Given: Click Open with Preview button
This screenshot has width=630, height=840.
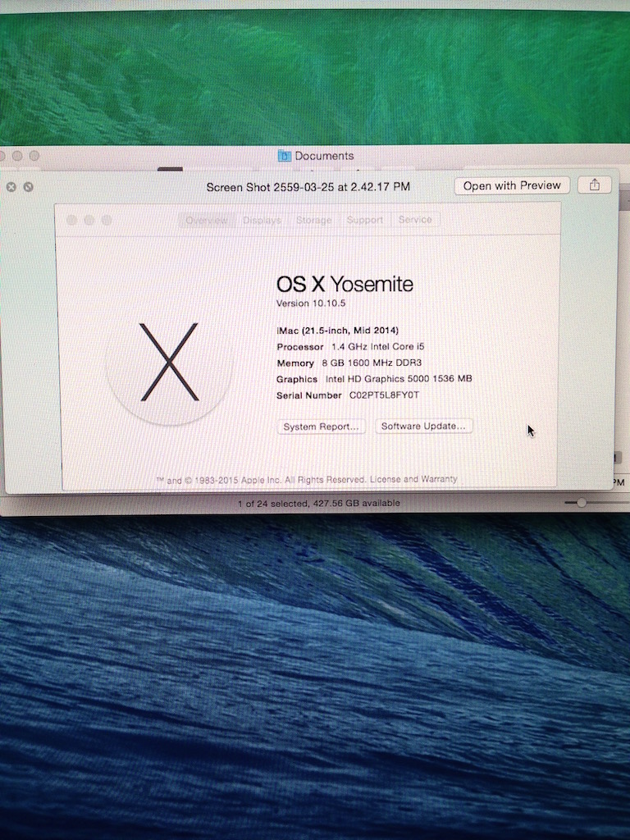Looking at the screenshot, I should (512, 185).
